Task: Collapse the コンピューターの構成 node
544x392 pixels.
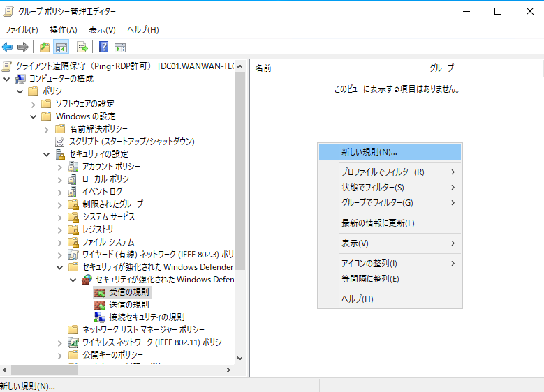Action: 6,80
